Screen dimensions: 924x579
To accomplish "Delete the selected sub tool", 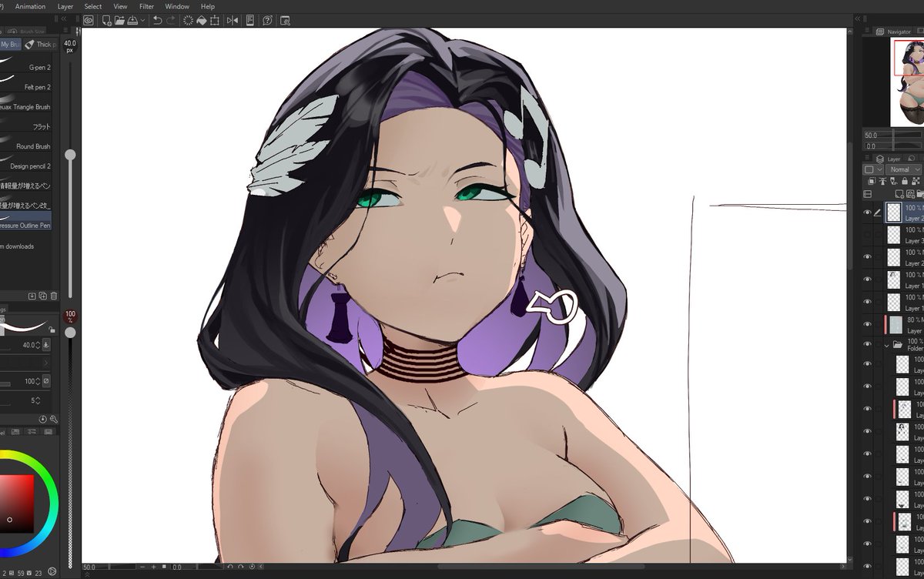I will (x=53, y=296).
